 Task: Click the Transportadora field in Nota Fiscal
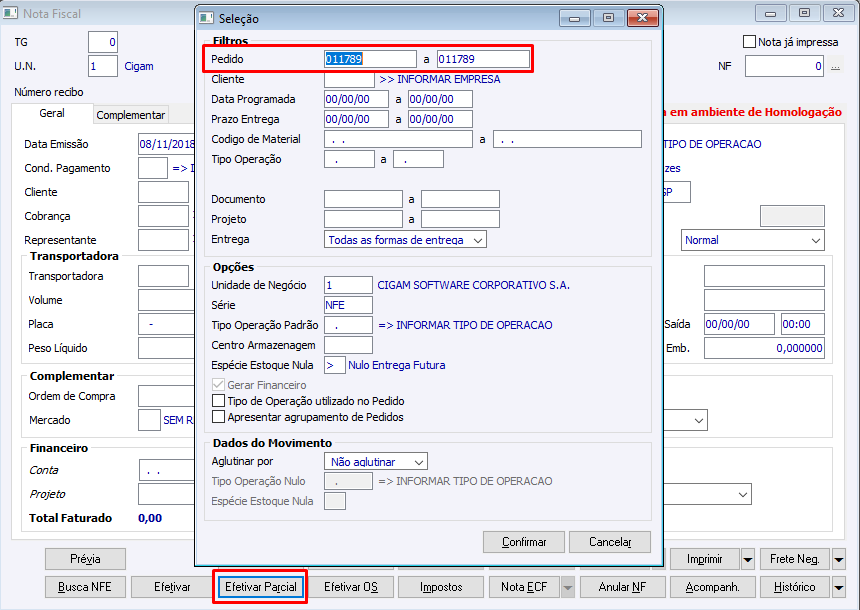point(163,276)
